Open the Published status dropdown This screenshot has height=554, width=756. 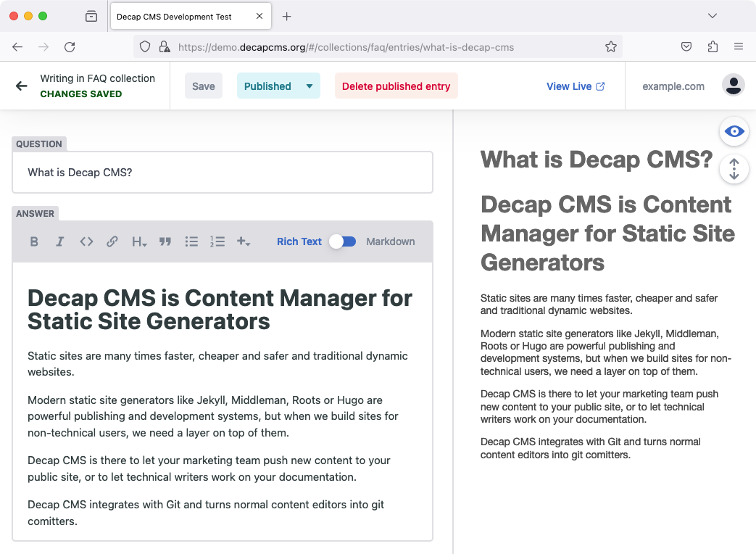point(278,86)
